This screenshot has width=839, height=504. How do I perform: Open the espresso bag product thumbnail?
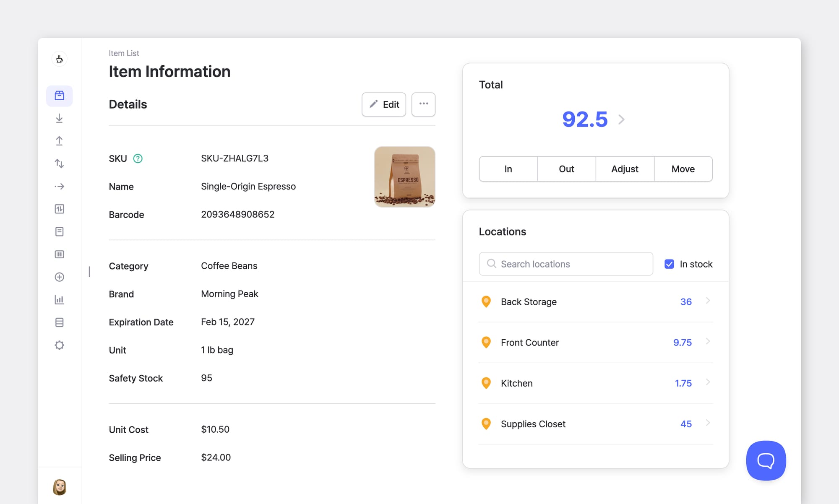click(x=405, y=177)
